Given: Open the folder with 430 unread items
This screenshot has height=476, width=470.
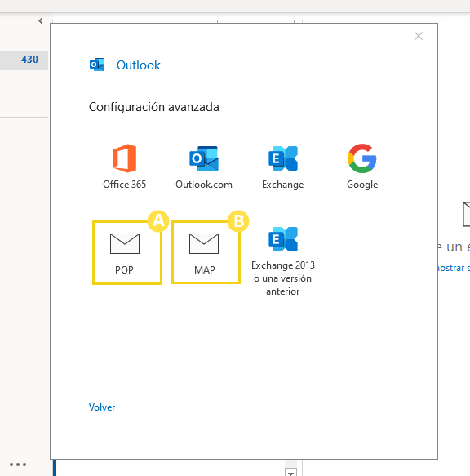Looking at the screenshot, I should (24, 60).
